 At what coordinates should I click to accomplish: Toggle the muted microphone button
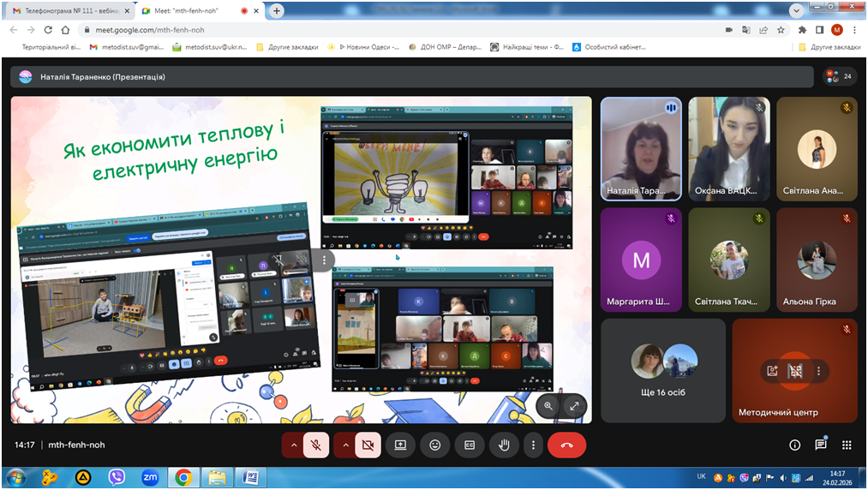pos(316,445)
